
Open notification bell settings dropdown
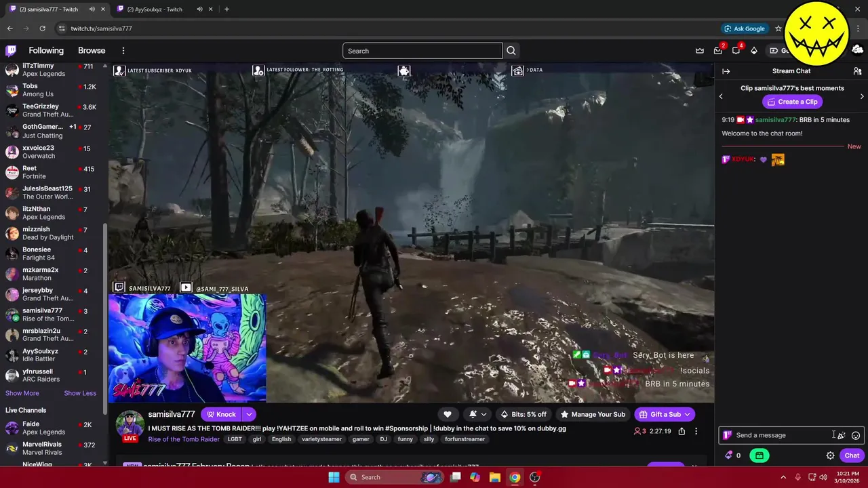pyautogui.click(x=478, y=414)
